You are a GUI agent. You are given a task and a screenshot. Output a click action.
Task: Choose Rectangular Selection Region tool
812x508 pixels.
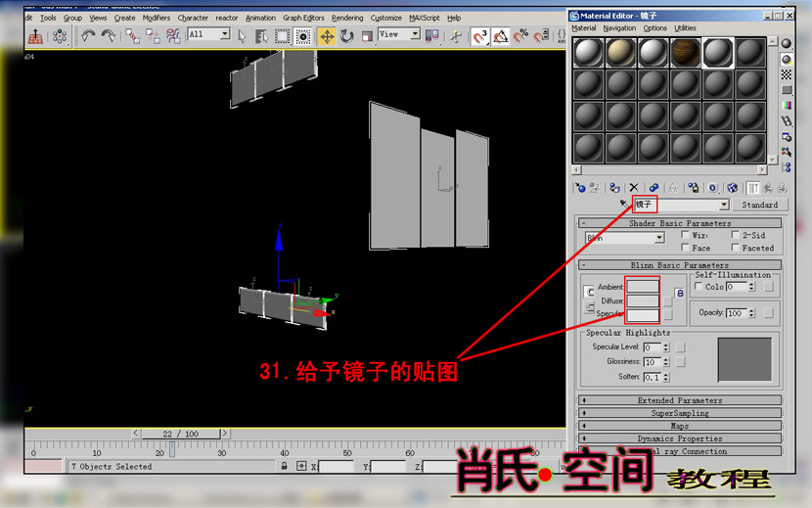282,36
